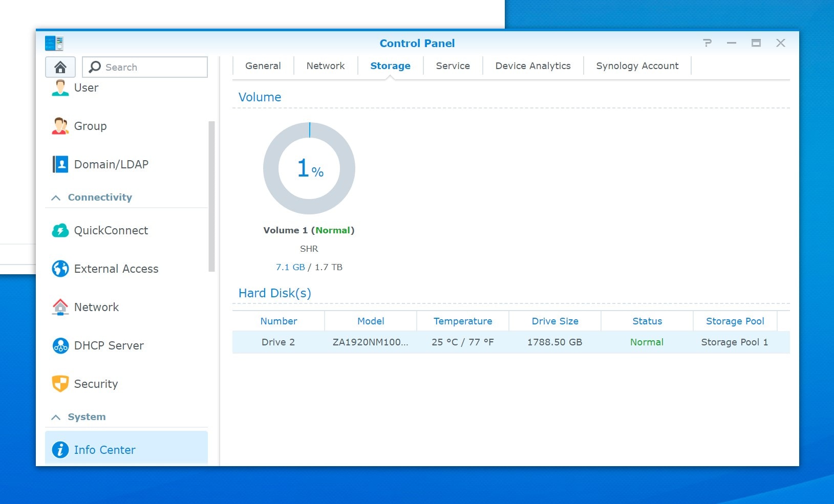Select External Access label in sidebar

pos(116,269)
